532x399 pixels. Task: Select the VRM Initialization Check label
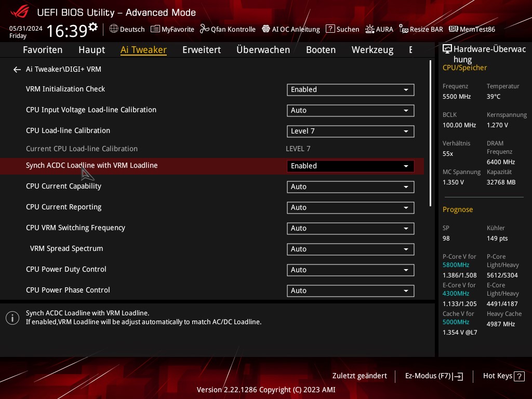click(65, 89)
